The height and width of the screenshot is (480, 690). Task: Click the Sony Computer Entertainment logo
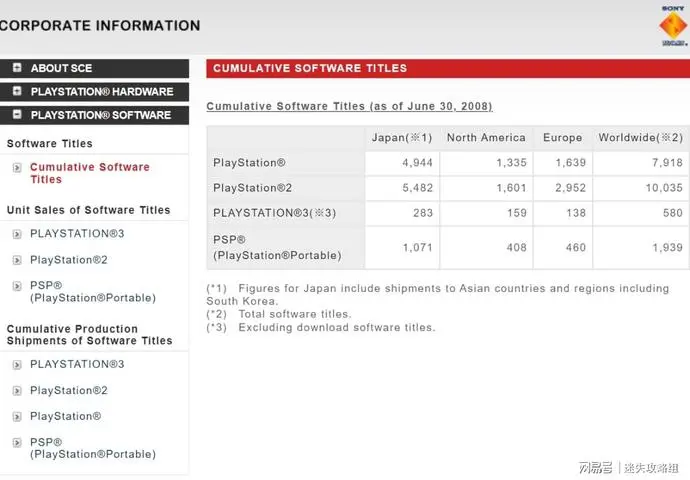point(674,26)
